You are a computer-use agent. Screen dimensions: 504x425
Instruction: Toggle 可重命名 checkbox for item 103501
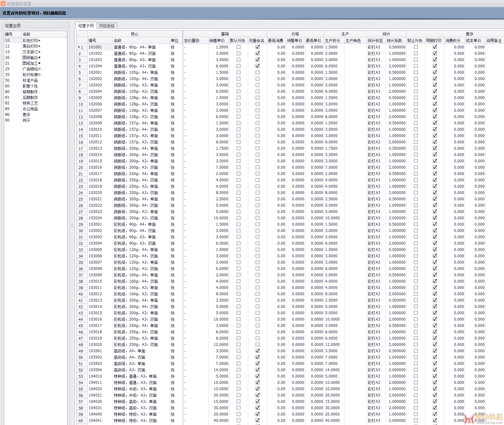click(x=257, y=351)
